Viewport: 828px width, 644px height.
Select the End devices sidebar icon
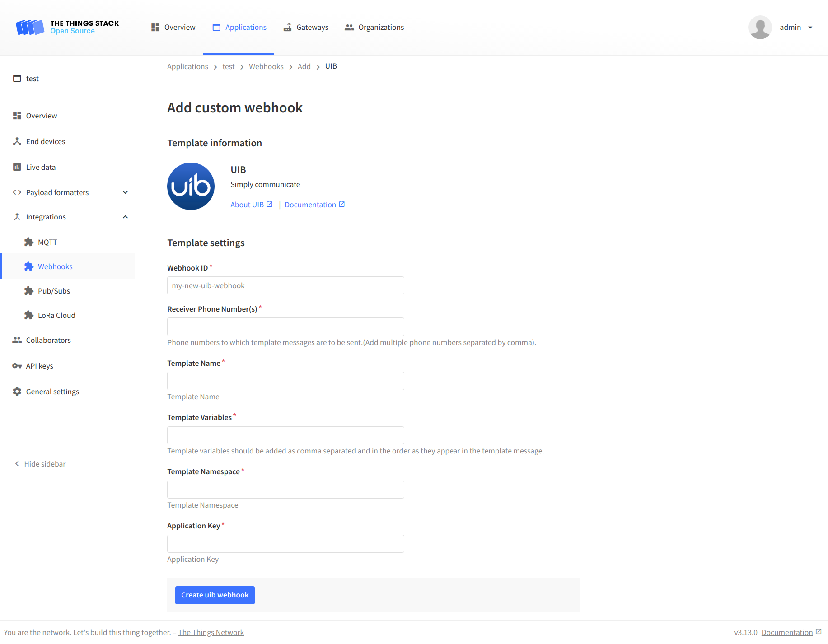[x=17, y=141]
